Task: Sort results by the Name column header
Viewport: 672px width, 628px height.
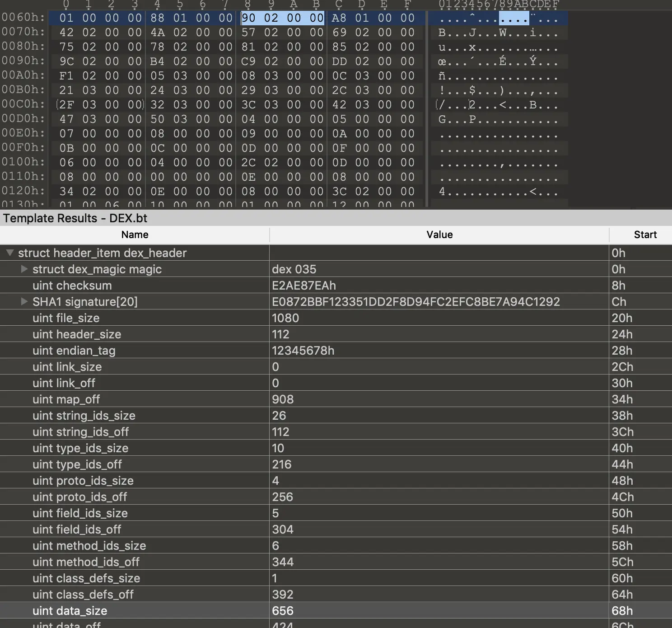Action: pyautogui.click(x=135, y=234)
